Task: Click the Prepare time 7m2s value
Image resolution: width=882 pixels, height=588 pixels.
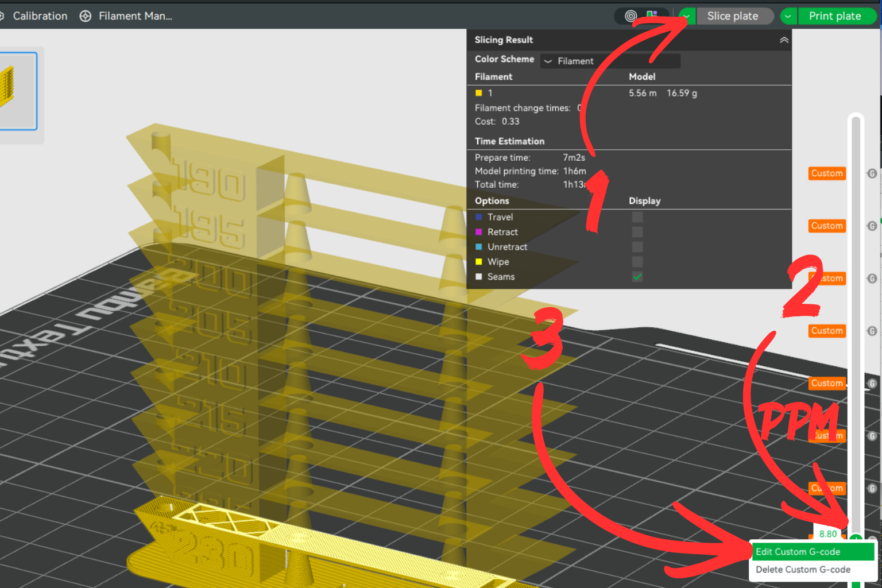Action: tap(574, 157)
